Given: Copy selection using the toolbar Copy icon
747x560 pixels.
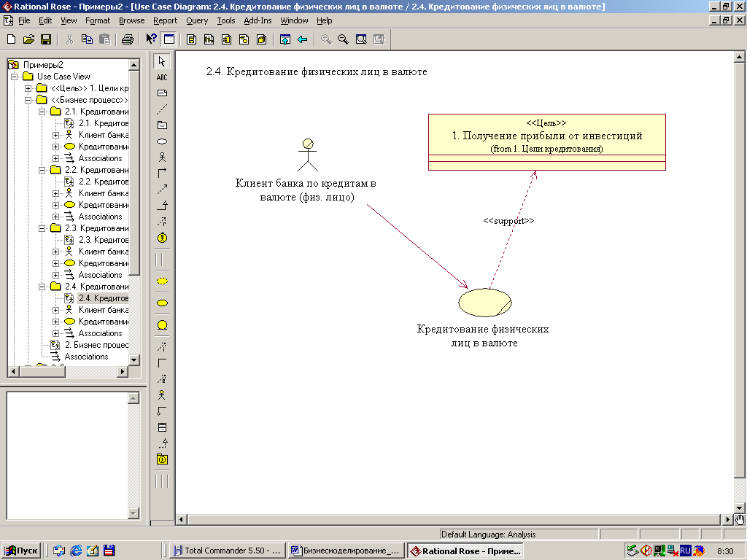Looking at the screenshot, I should (x=87, y=39).
